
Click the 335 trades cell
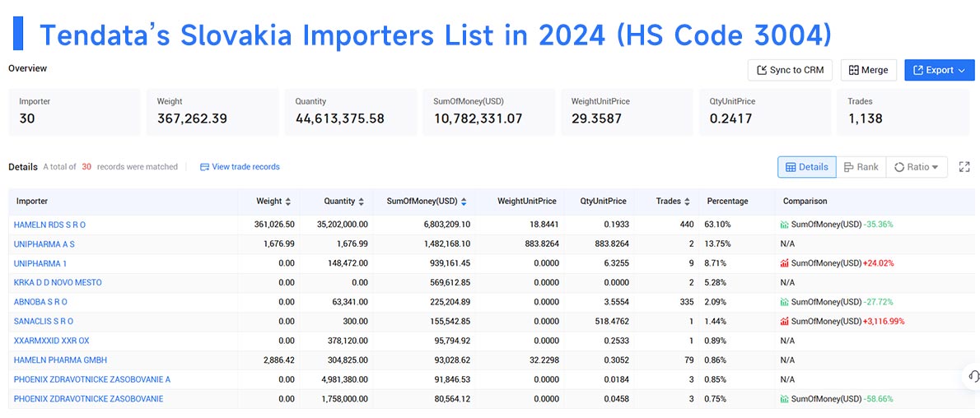tap(687, 302)
